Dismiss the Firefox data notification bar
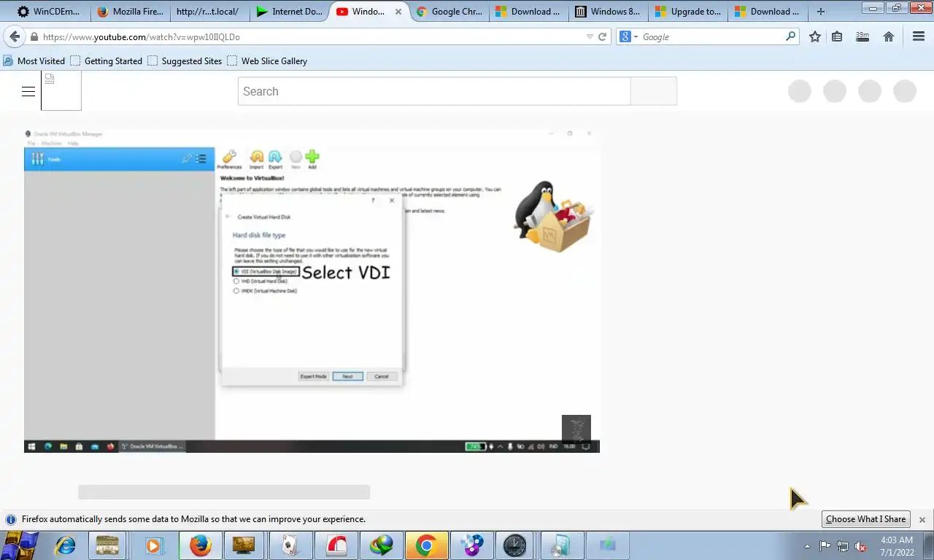Screen dimensions: 934x560 coord(922,519)
